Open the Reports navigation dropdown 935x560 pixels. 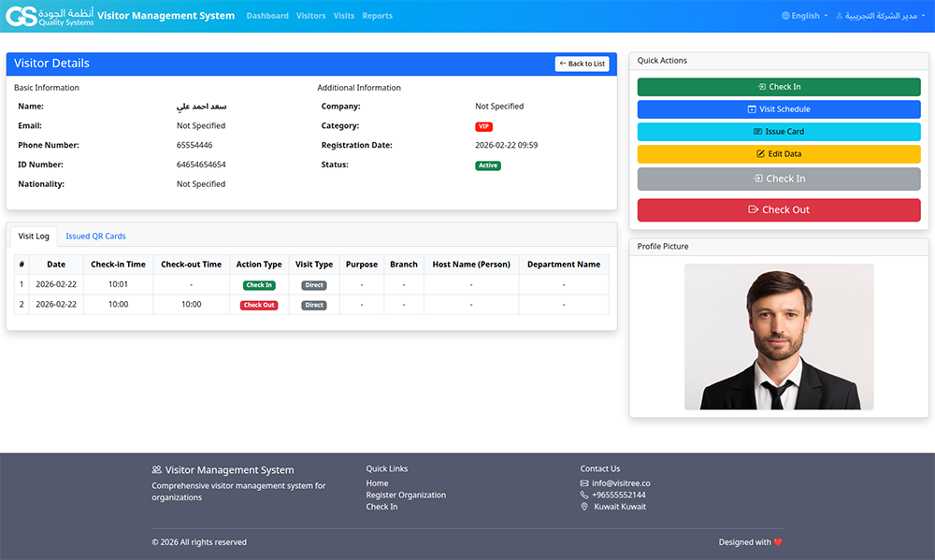point(377,15)
